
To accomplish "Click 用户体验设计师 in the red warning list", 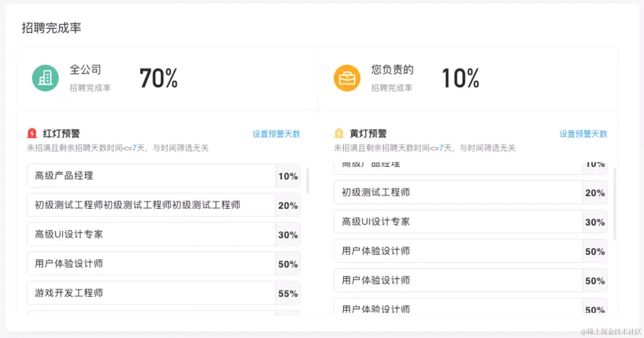I will pos(151,264).
